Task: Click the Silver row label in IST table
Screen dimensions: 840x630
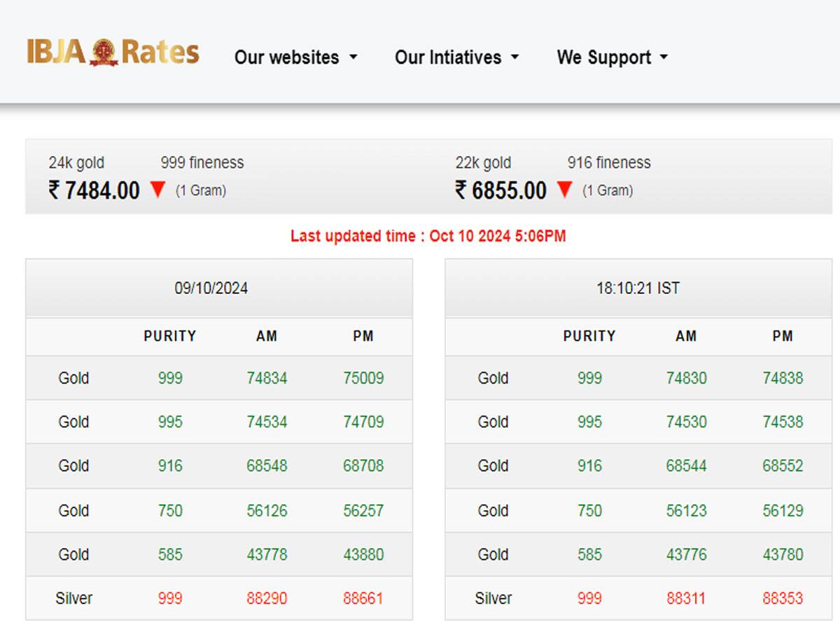Action: [493, 598]
